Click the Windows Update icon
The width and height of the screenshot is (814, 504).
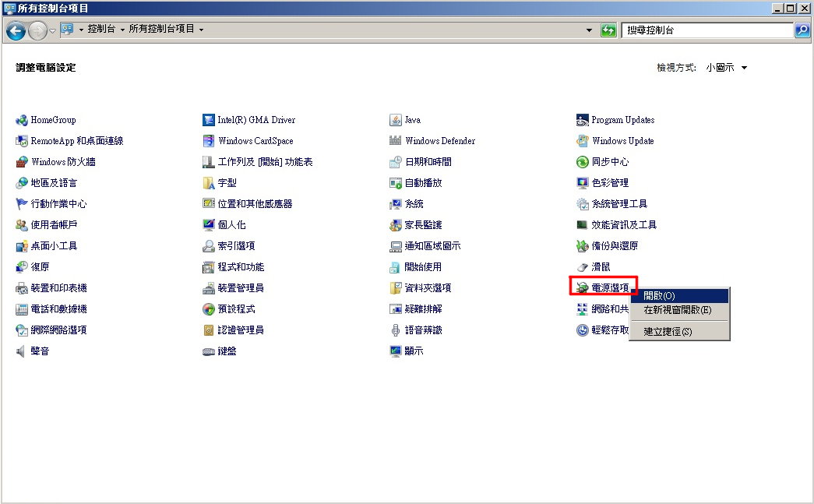pos(582,141)
